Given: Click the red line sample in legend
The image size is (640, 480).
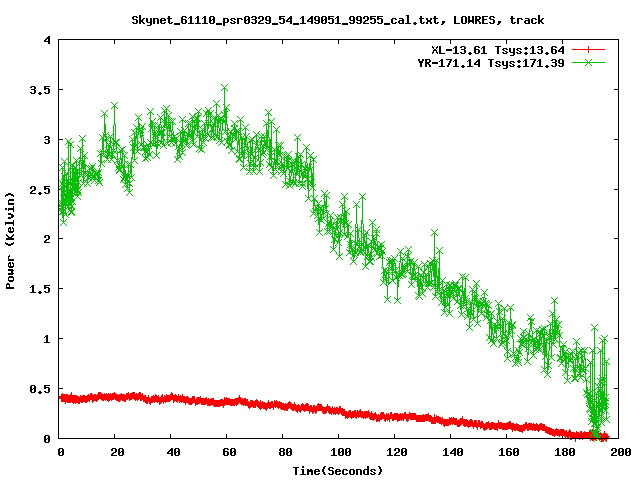Looking at the screenshot, I should click(x=589, y=48).
